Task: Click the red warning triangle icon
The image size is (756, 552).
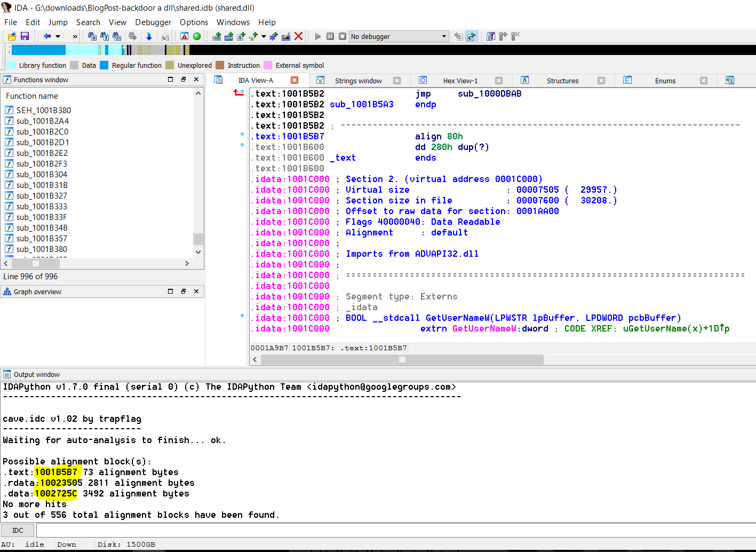Action: pos(184,36)
